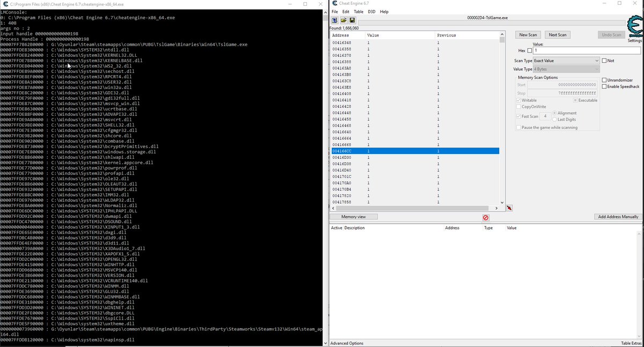Click the Settings label under logo

[635, 41]
